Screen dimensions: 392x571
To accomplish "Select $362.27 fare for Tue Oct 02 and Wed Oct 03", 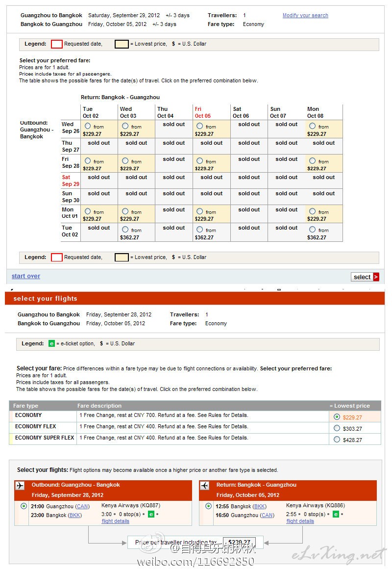I will point(125,230).
